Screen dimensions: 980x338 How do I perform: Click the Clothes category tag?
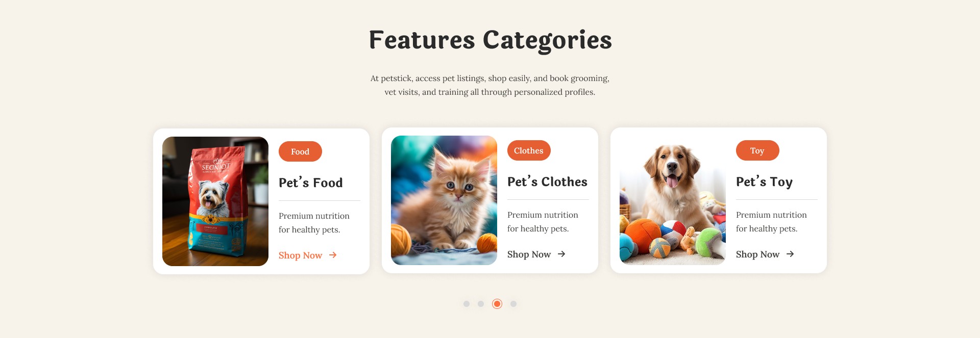point(529,150)
